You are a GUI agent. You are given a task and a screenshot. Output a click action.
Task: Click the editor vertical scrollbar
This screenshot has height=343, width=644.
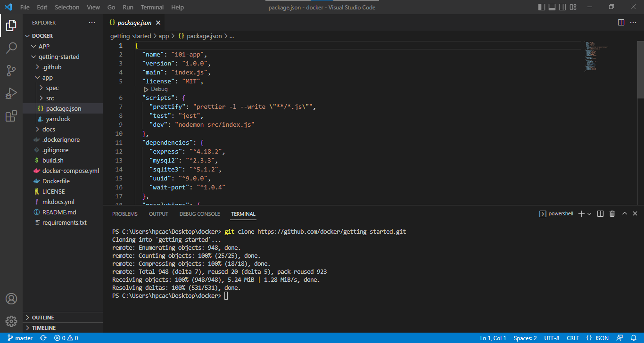(639, 71)
